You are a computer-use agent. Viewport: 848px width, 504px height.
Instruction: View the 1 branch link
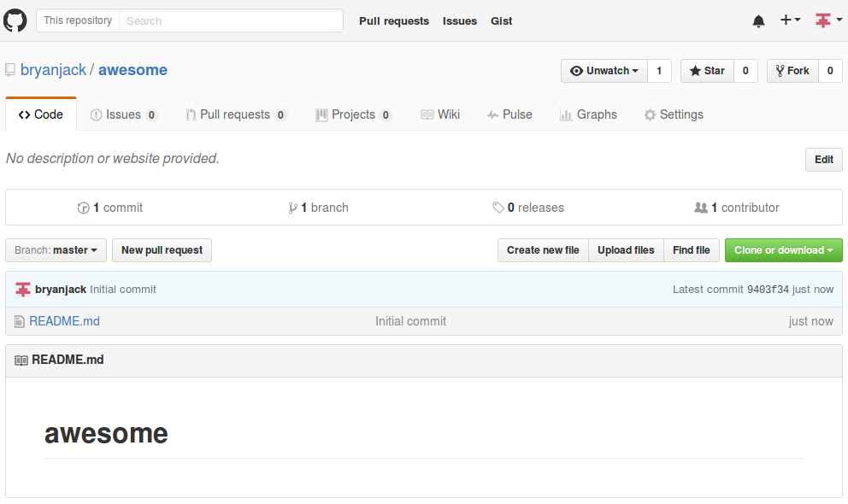point(319,208)
